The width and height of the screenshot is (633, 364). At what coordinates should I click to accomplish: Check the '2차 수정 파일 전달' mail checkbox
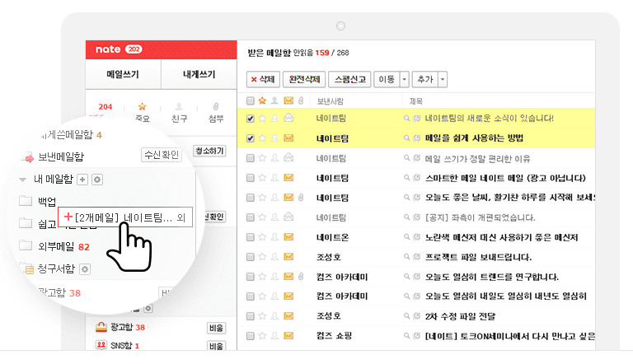[x=251, y=316]
